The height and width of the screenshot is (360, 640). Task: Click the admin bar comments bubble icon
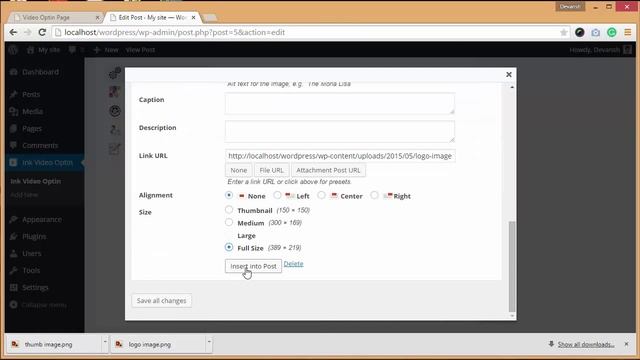coord(73,50)
